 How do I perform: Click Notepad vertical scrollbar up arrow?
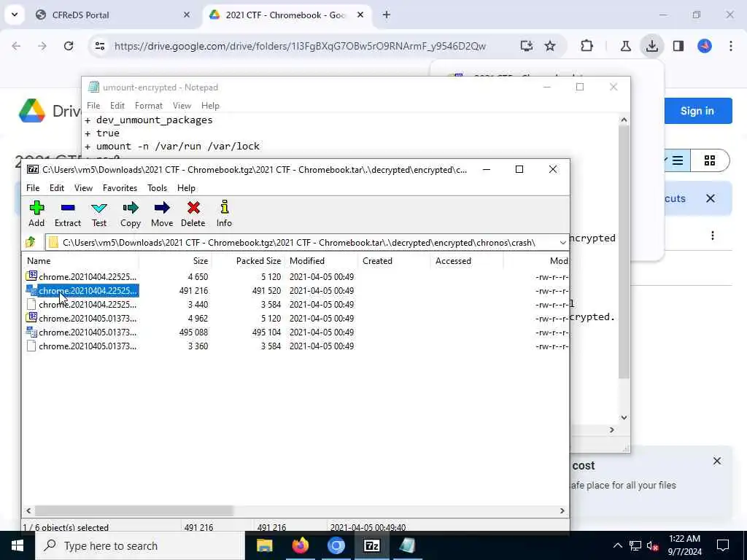click(624, 120)
